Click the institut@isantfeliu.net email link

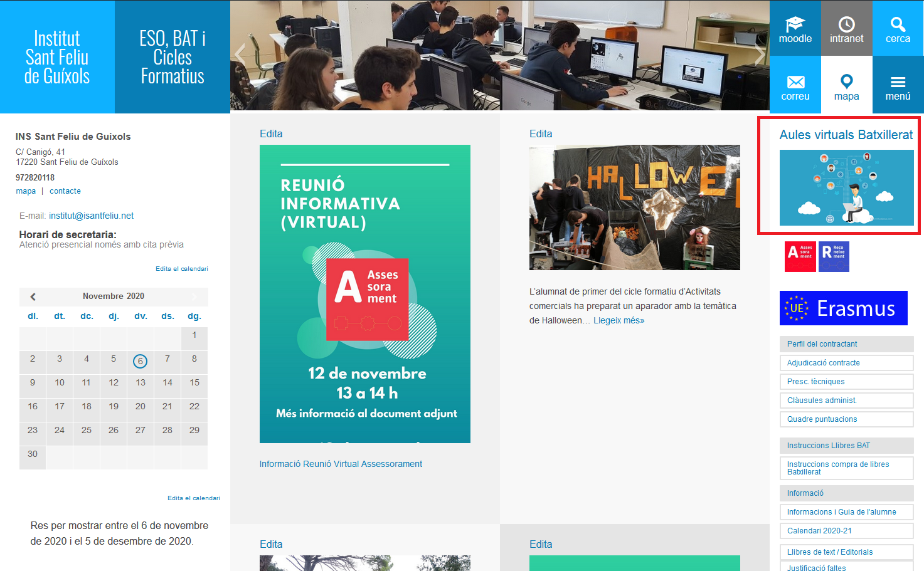(91, 216)
